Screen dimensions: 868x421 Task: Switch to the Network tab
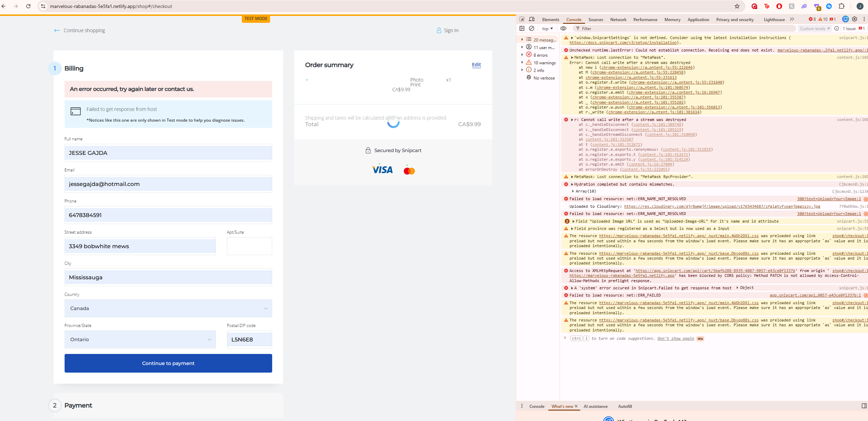click(x=618, y=20)
